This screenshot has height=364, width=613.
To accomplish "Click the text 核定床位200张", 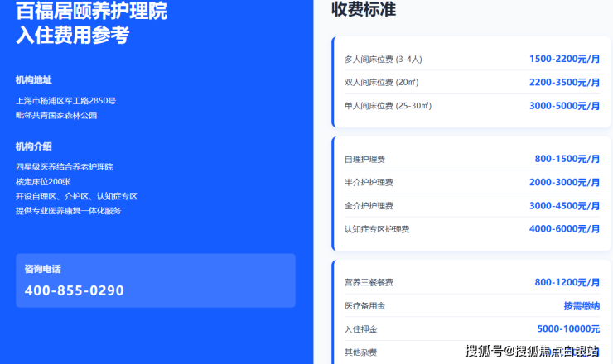I will click(43, 182).
